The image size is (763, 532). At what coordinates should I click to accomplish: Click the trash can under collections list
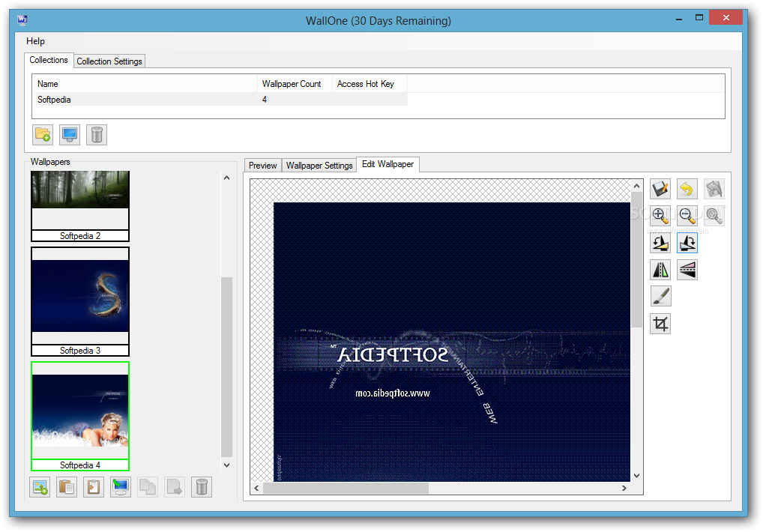[97, 135]
